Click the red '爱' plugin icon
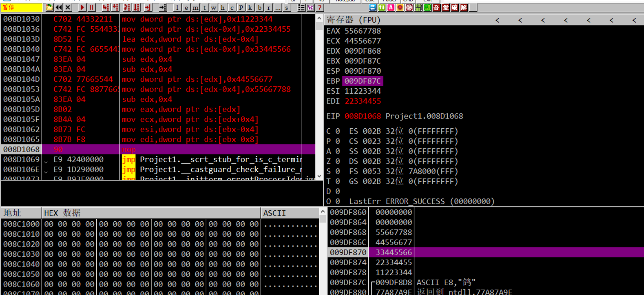 446,7
